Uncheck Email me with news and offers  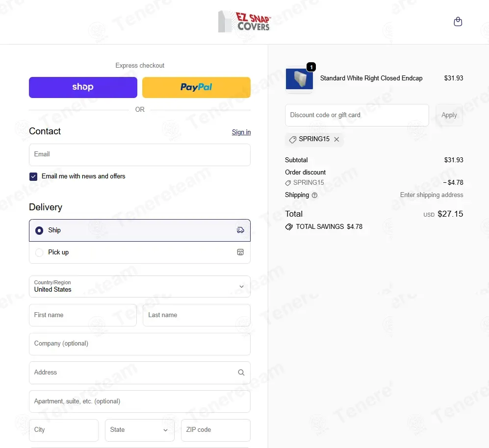33,176
